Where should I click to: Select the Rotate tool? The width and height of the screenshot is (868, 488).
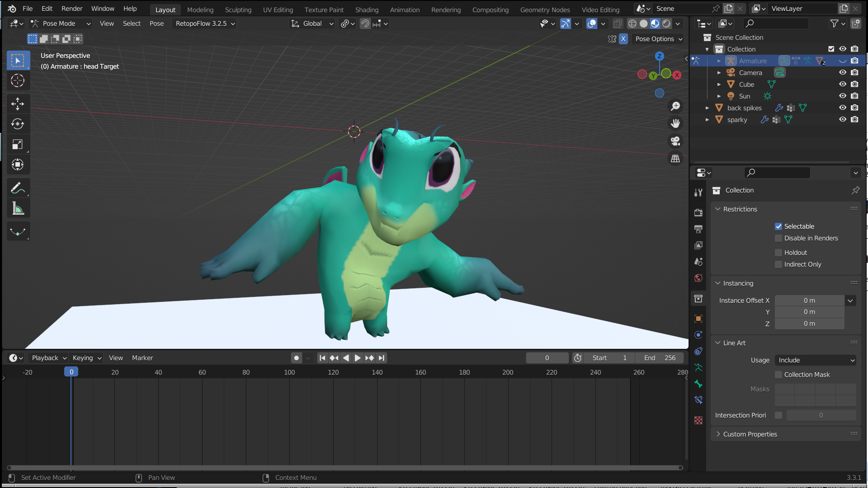pos(18,124)
